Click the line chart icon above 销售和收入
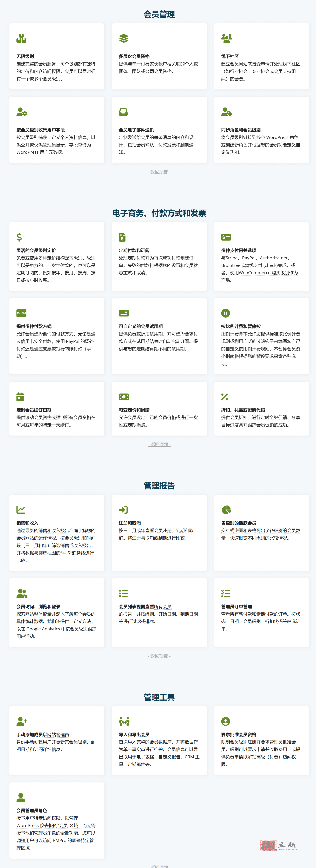 pos(21,510)
